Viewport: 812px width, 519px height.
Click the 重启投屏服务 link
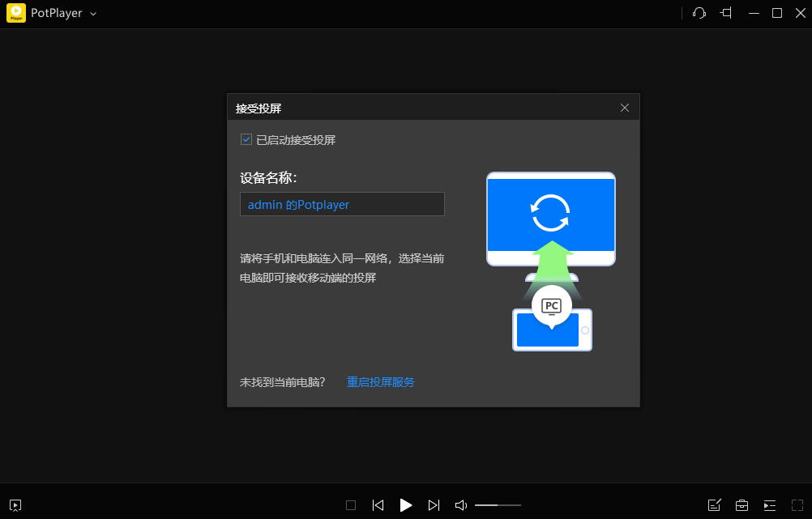(x=380, y=381)
